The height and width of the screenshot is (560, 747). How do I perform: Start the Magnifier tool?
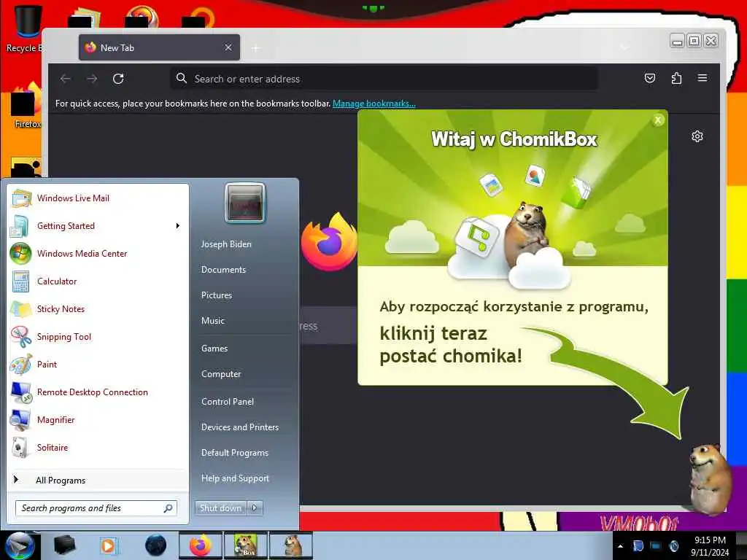pos(55,419)
